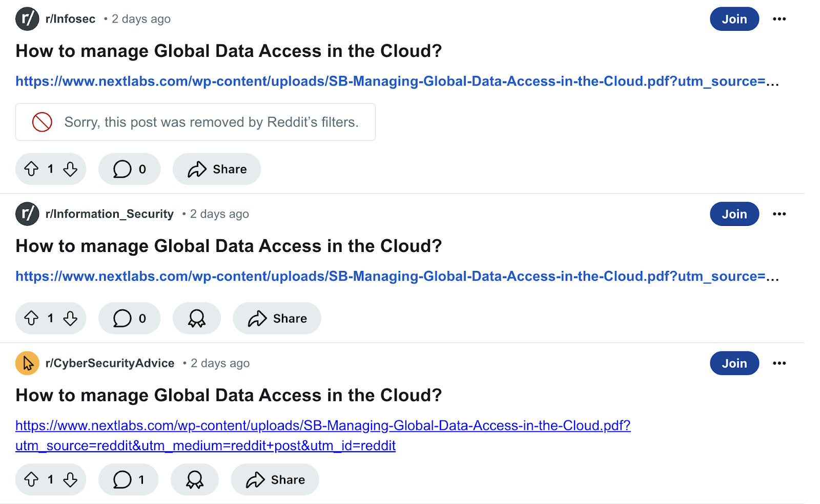Open the r/CyberSecurityAdvice post title

click(229, 395)
